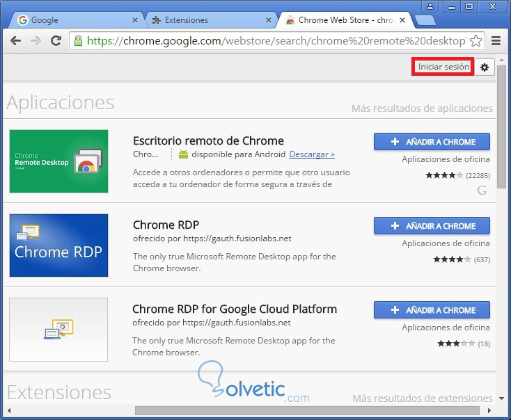Click the address bar URL
511x420 pixels.
(276, 41)
